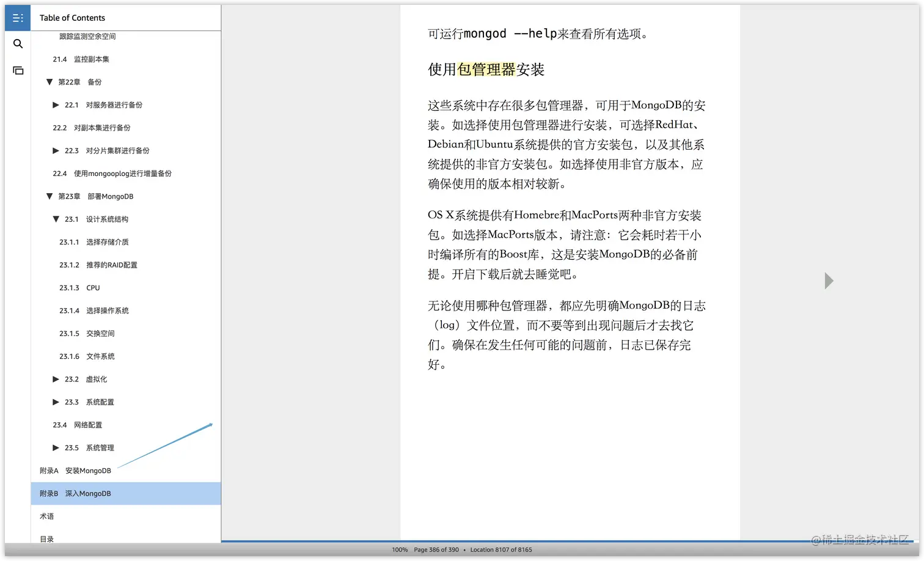Click Page 386 of 390 indicator

pos(436,550)
